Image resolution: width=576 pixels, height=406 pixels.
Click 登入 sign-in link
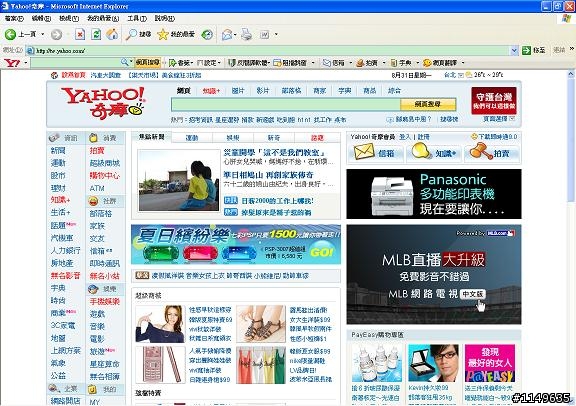coord(405,137)
